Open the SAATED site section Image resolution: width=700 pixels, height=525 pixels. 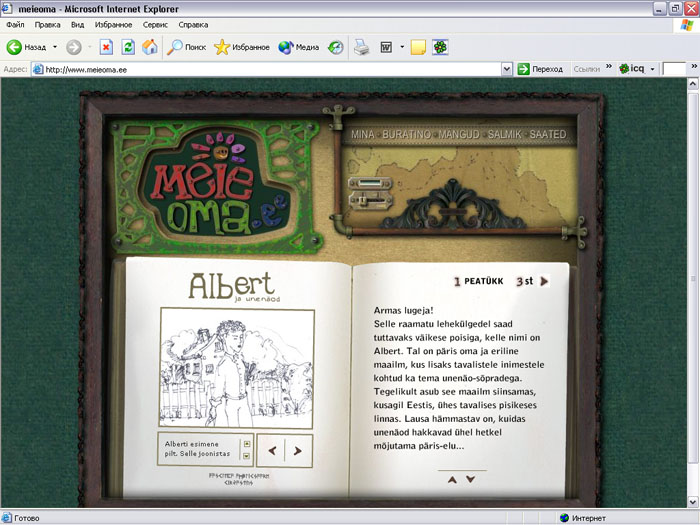(x=548, y=134)
